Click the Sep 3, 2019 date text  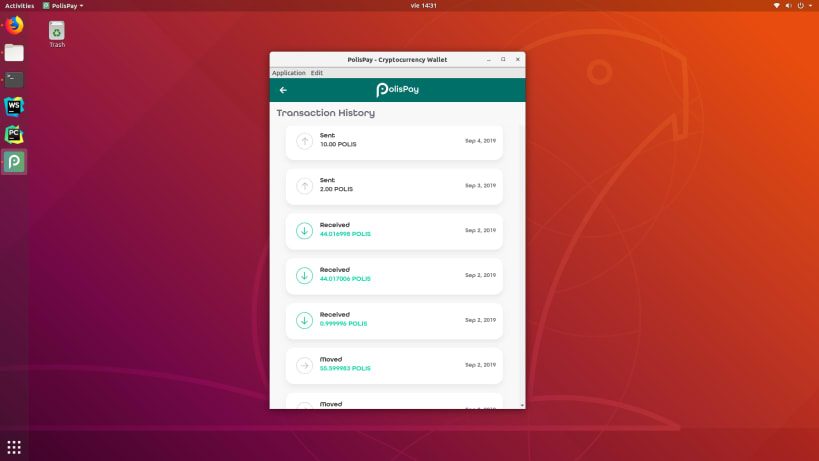(x=481, y=186)
